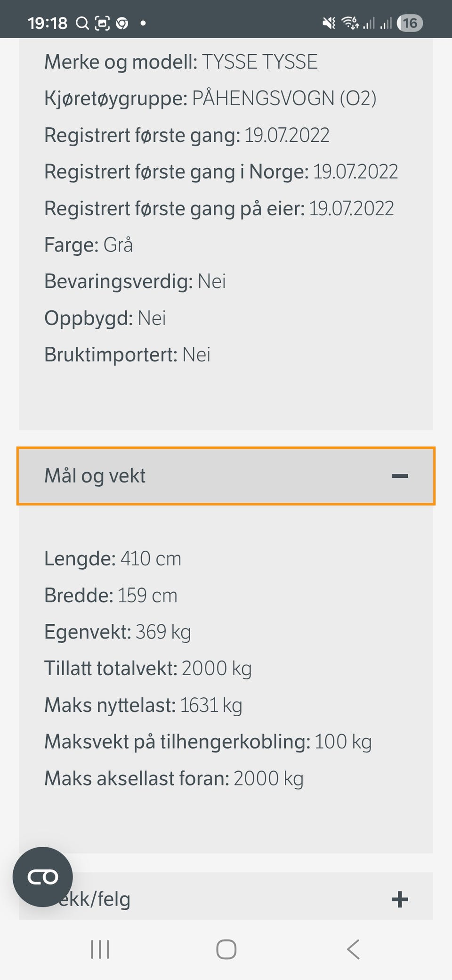Viewport: 452px width, 980px height.
Task: Open the floating chat bubble button
Action: point(43,877)
